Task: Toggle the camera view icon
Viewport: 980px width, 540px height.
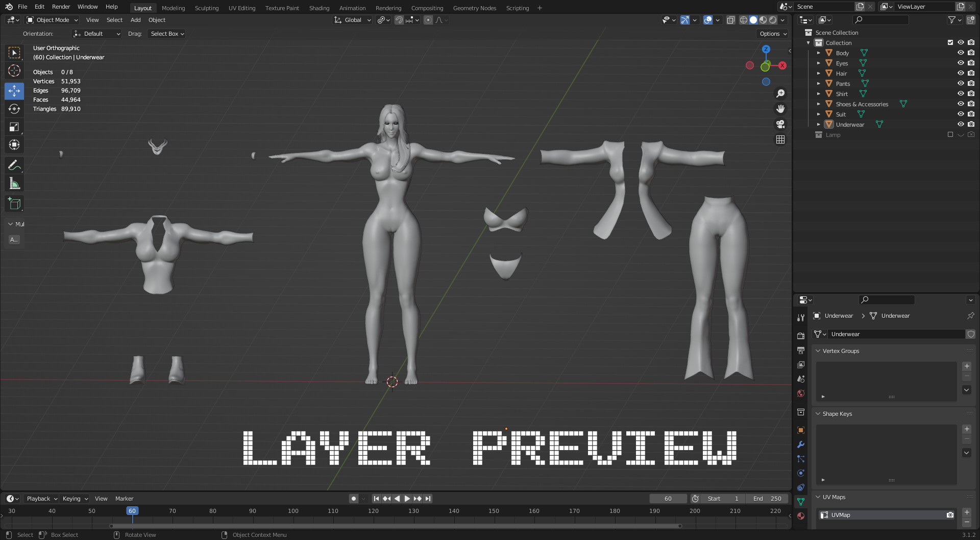Action: 780,124
